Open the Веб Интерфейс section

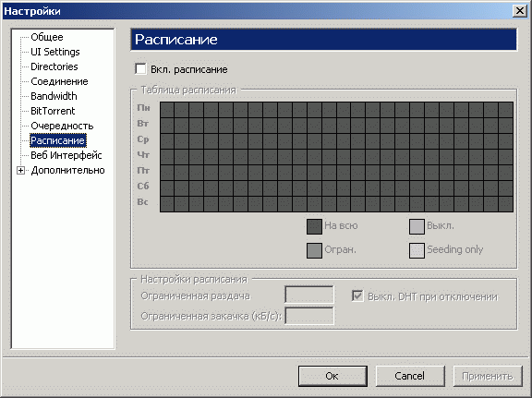(66, 155)
